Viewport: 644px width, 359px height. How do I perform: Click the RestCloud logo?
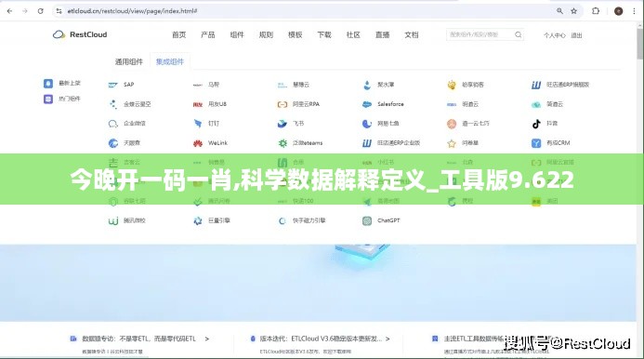click(x=80, y=34)
